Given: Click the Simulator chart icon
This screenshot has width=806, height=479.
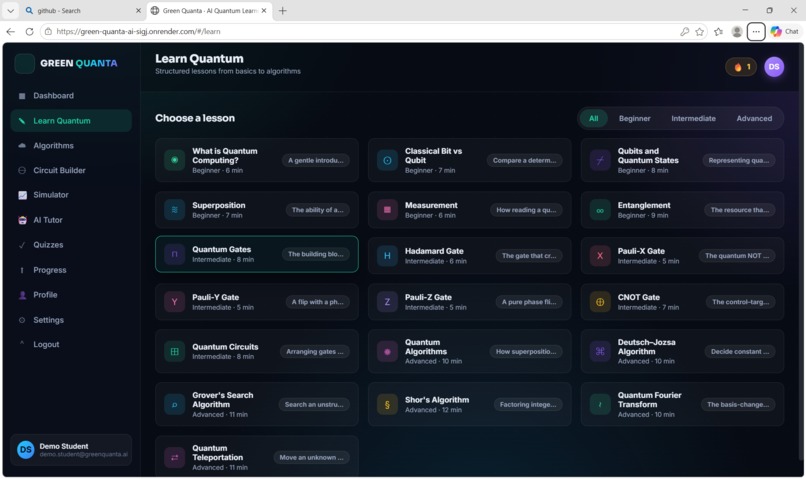Looking at the screenshot, I should coord(22,195).
